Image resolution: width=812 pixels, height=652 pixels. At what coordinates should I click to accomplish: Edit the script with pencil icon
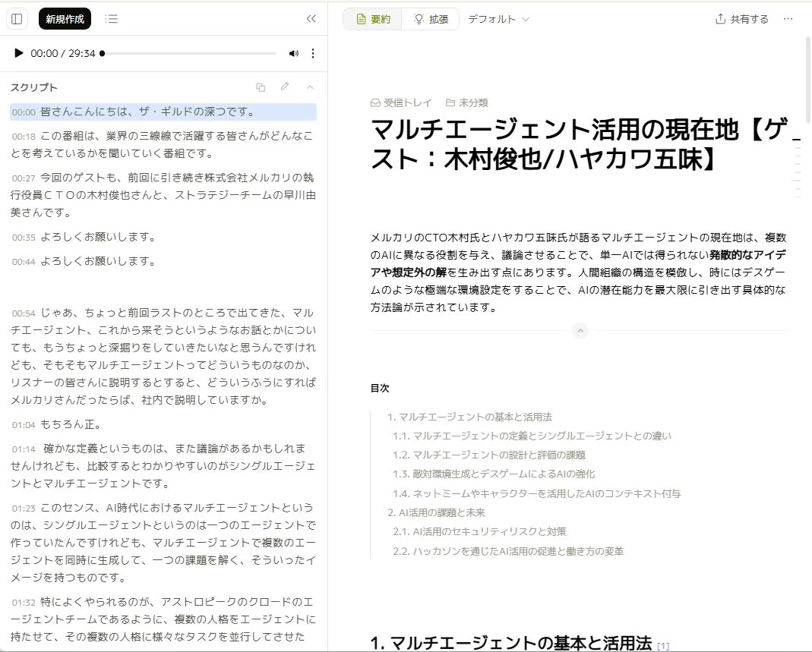(x=285, y=87)
